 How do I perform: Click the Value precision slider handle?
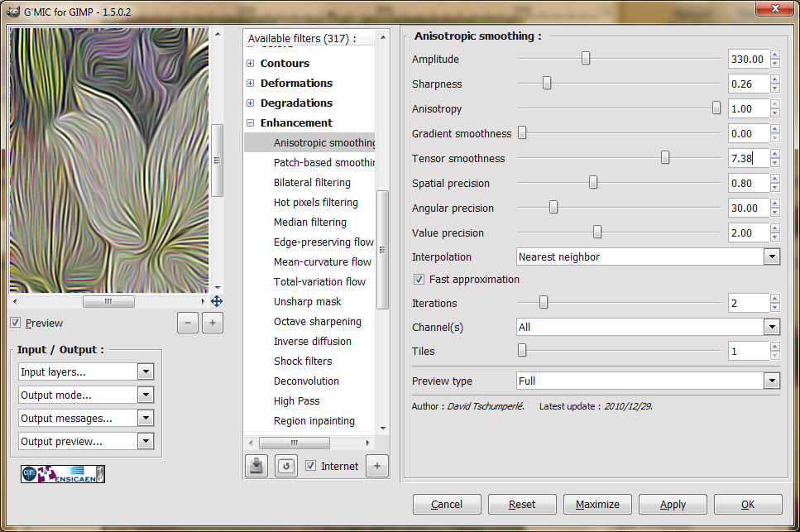(597, 232)
